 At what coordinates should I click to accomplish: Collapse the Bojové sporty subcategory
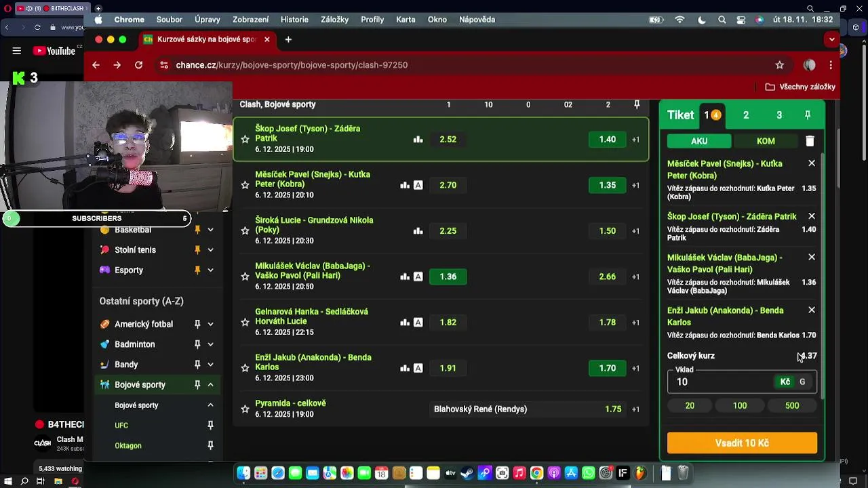(210, 405)
